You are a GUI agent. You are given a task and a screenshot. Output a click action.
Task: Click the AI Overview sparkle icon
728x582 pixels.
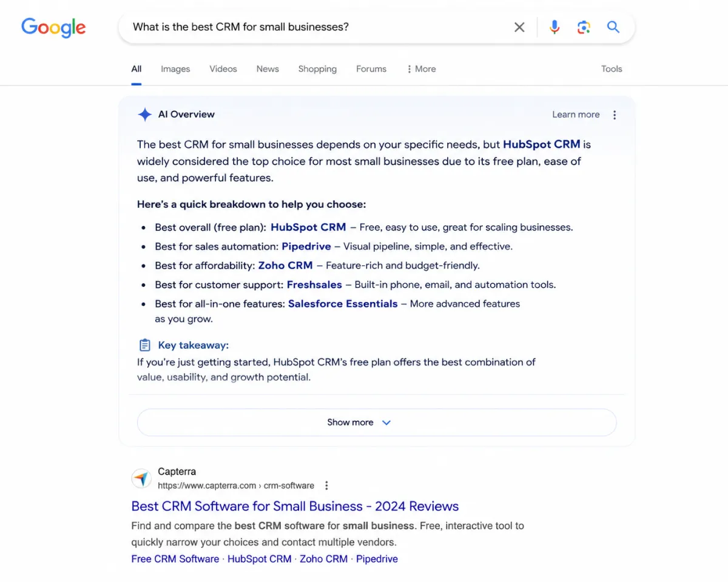(144, 115)
